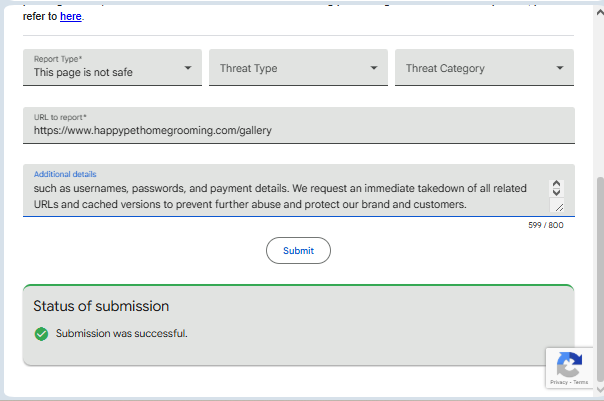
Task: Click the Threat Category dropdown arrow
Action: tap(560, 68)
